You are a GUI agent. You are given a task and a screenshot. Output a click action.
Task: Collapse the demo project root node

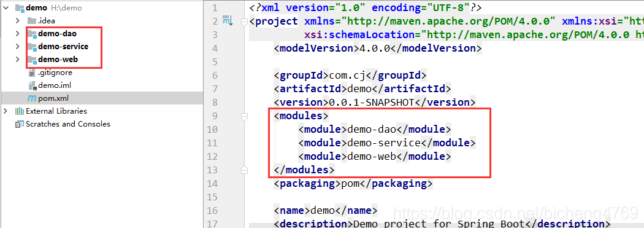pos(6,7)
